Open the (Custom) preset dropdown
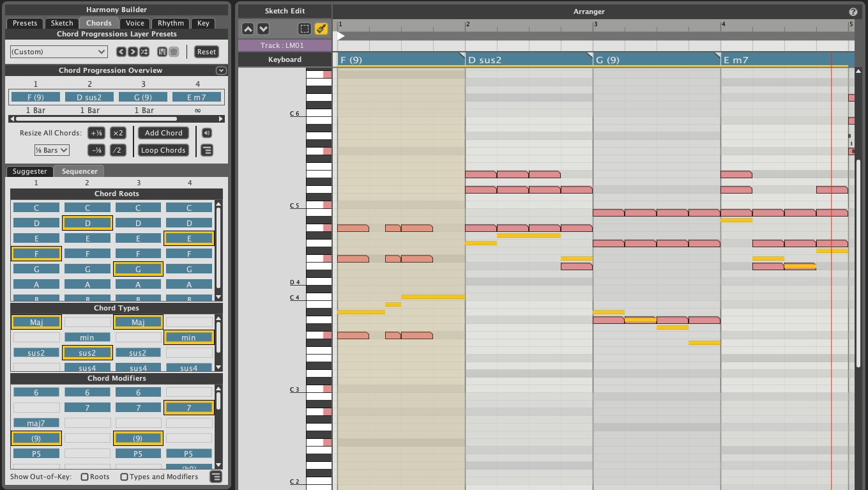The height and width of the screenshot is (490, 868). pos(59,52)
